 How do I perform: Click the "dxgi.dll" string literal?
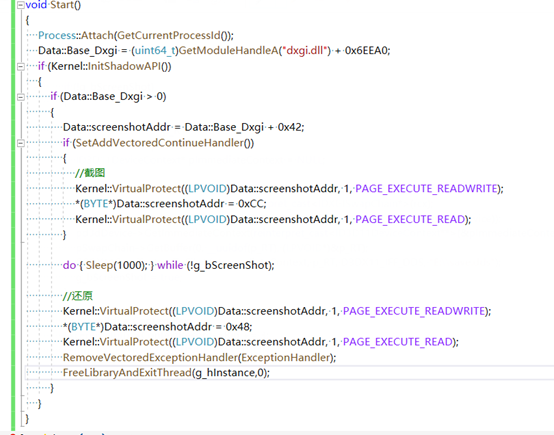305,51
